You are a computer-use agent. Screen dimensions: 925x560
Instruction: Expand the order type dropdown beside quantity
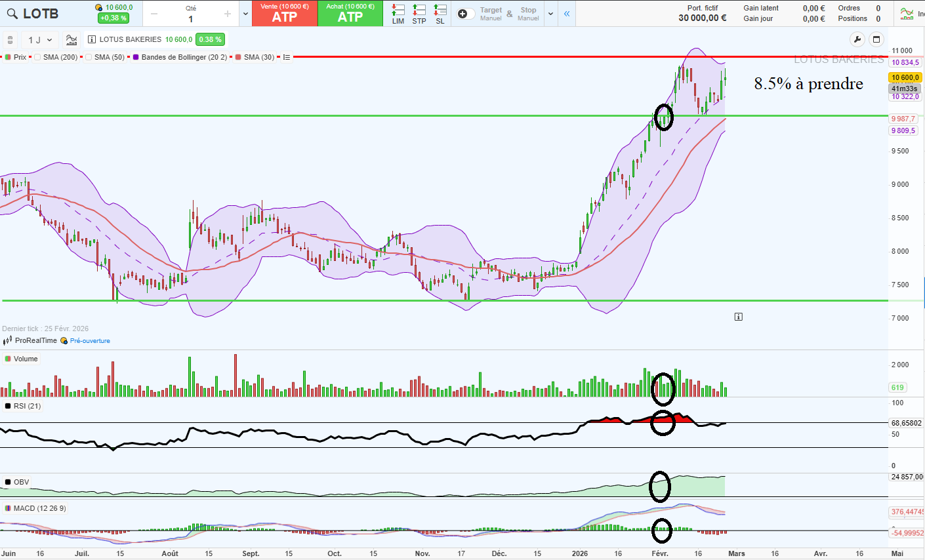point(245,14)
